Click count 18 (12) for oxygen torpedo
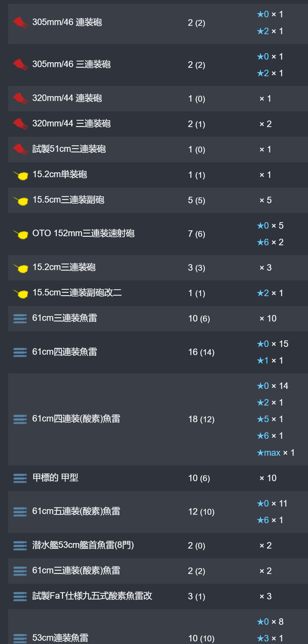 [201, 419]
